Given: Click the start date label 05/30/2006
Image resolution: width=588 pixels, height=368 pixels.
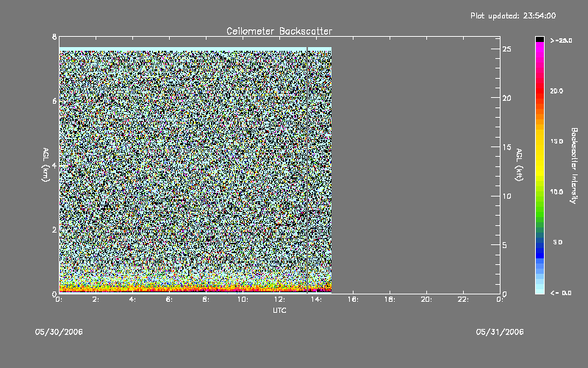Looking at the screenshot, I should 59,332.
